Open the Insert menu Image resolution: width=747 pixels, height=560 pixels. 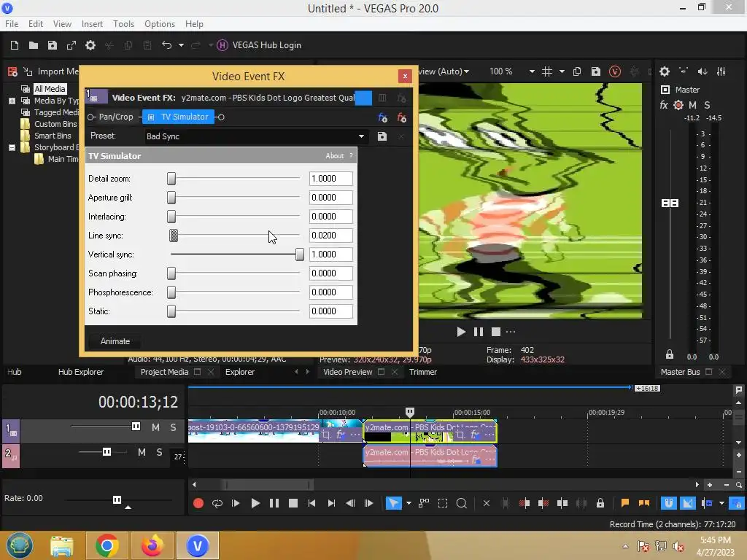click(x=92, y=24)
